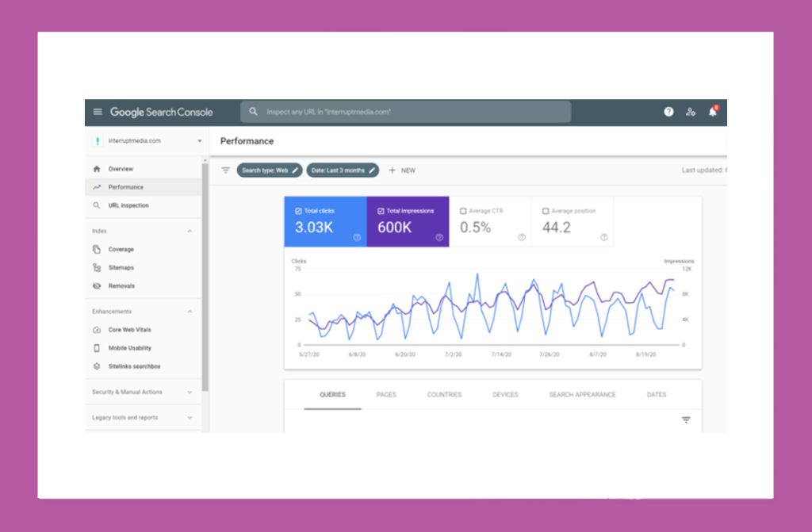
Task: Enable the Average position checkbox
Action: [546, 211]
